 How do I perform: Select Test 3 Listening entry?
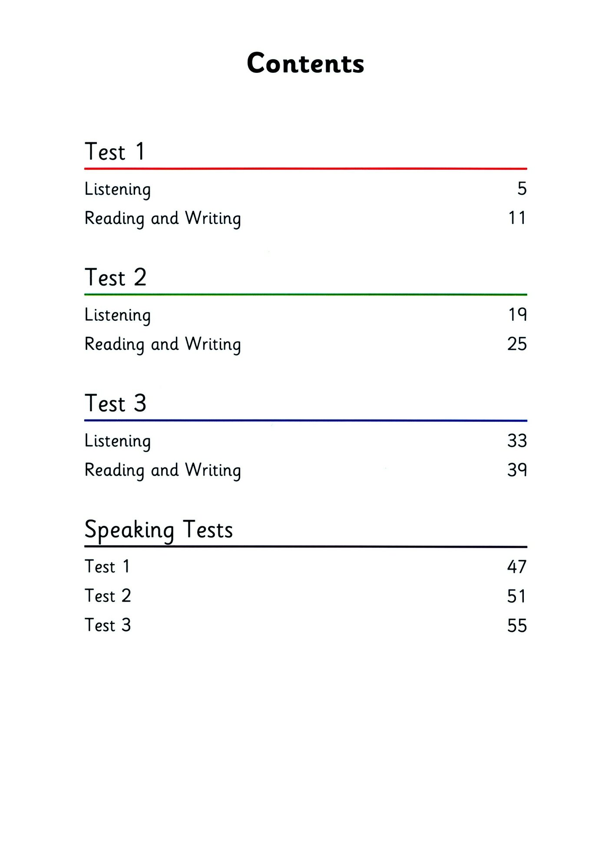click(x=118, y=441)
